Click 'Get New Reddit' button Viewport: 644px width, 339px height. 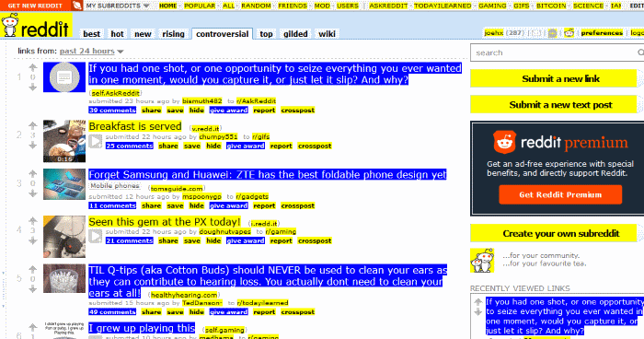[35, 6]
